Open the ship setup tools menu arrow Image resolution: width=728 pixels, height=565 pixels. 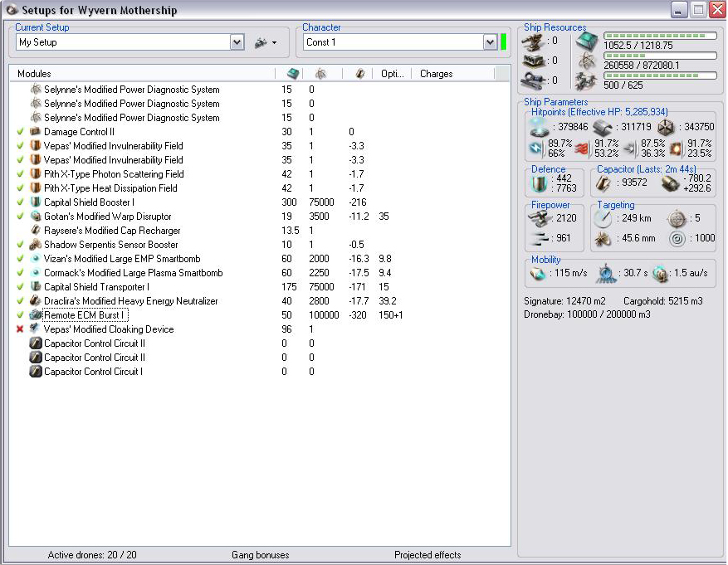[275, 42]
